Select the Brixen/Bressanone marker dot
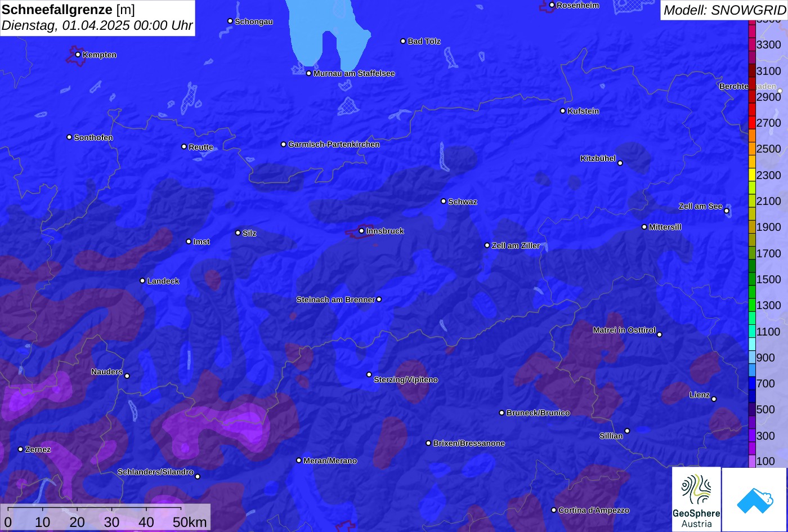The width and height of the screenshot is (788, 532). (428, 443)
